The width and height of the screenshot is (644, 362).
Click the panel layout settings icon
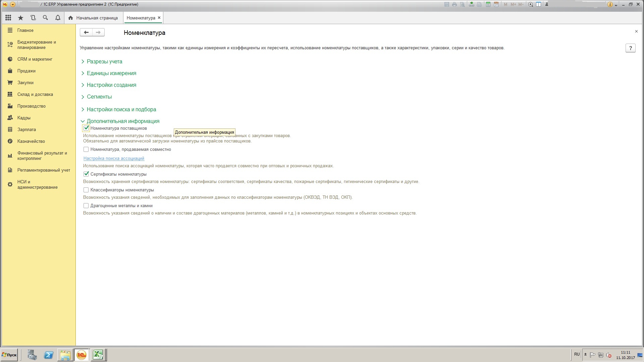538,4
